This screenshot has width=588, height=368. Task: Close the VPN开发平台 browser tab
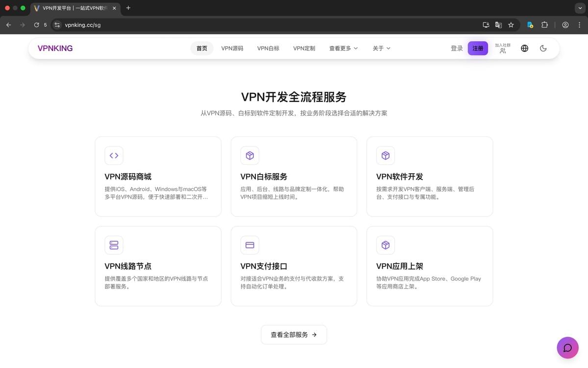point(114,8)
